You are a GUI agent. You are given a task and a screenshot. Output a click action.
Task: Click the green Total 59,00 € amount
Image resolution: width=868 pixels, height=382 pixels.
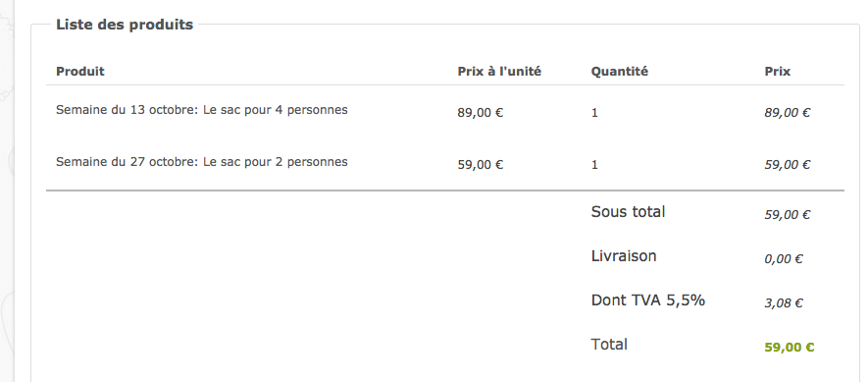790,348
